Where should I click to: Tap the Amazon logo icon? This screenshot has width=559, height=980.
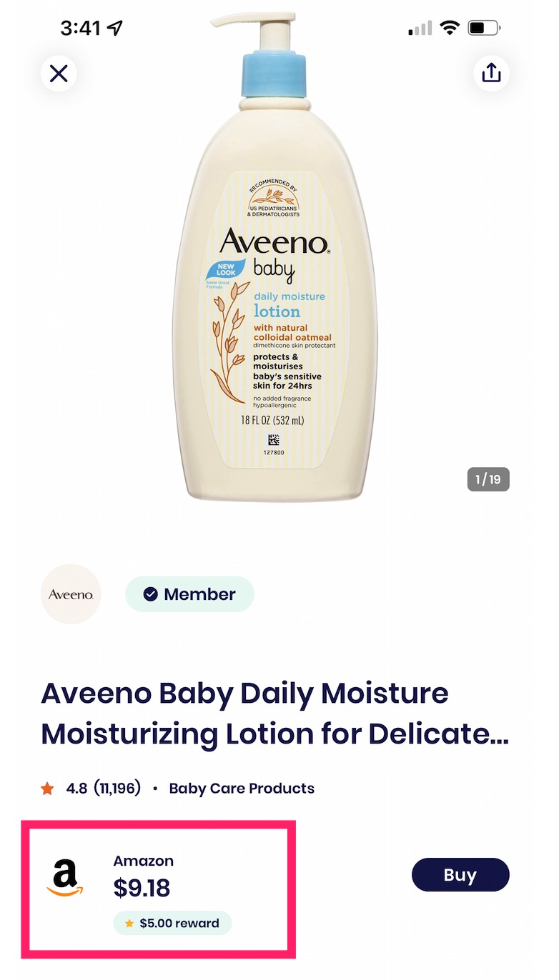(65, 878)
